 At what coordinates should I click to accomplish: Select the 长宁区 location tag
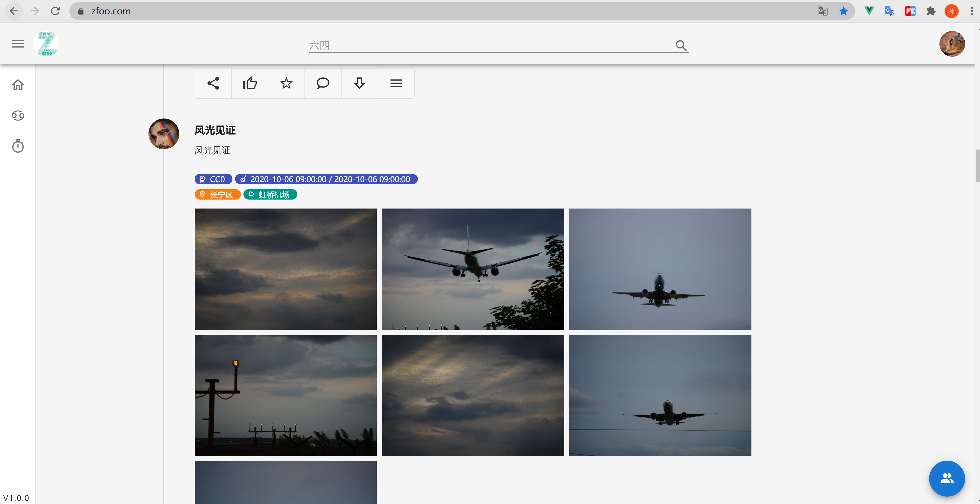pyautogui.click(x=217, y=195)
